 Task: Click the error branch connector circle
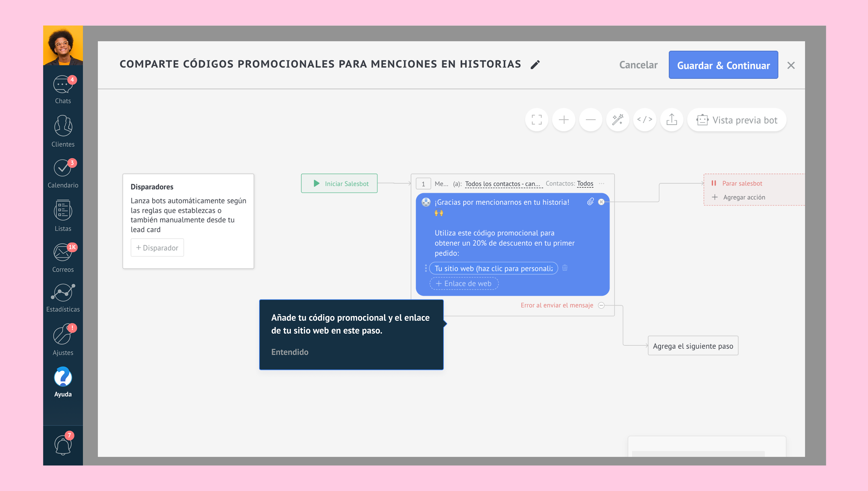point(601,305)
